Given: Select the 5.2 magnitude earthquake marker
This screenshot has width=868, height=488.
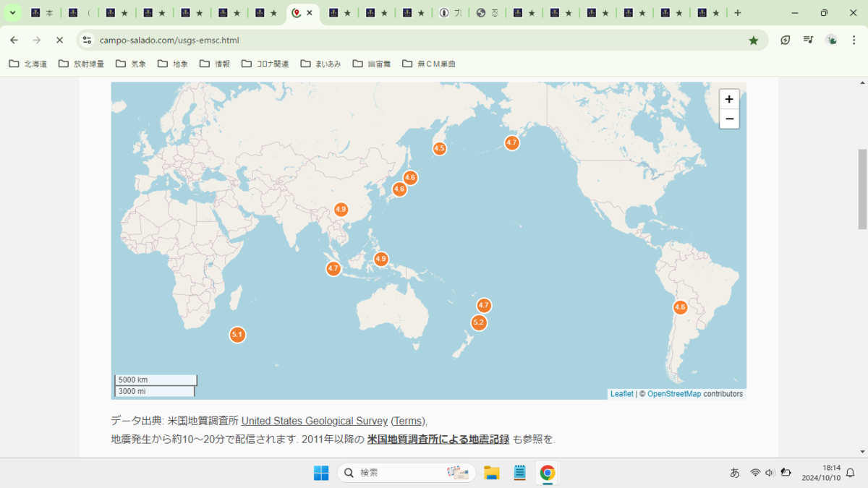Looking at the screenshot, I should click(x=479, y=322).
